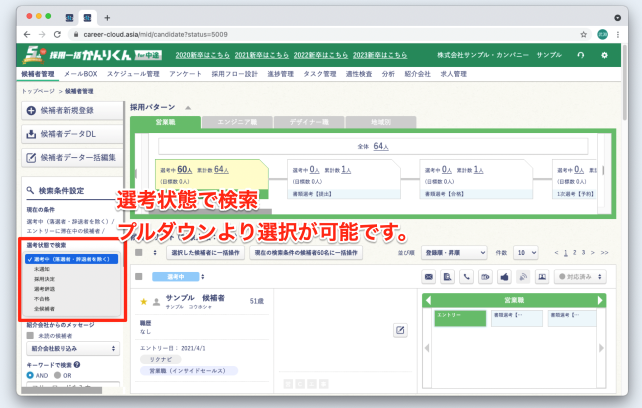This screenshot has width=642, height=408.
Task: Choose 全候補者 in the dropdown list
Action: [44, 308]
